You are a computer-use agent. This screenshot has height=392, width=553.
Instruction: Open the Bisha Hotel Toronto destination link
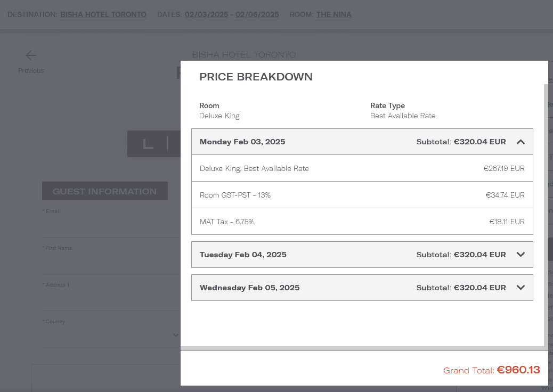[x=103, y=14]
